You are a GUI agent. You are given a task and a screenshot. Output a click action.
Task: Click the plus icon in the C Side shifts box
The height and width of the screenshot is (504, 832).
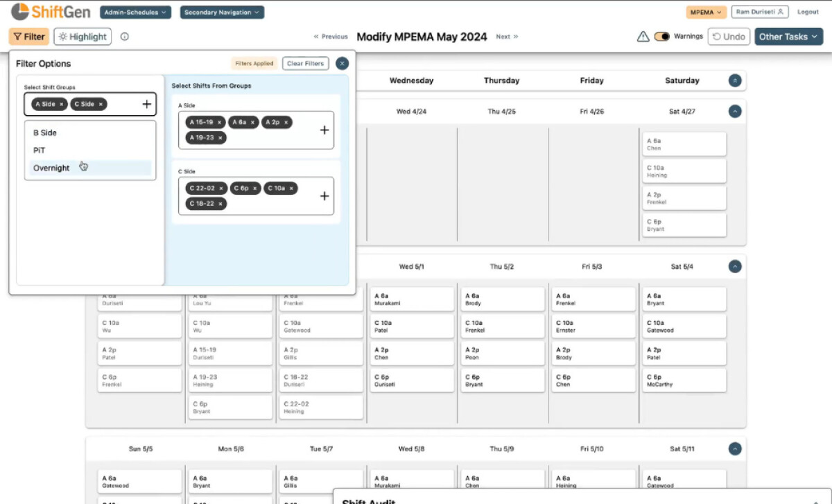point(324,196)
